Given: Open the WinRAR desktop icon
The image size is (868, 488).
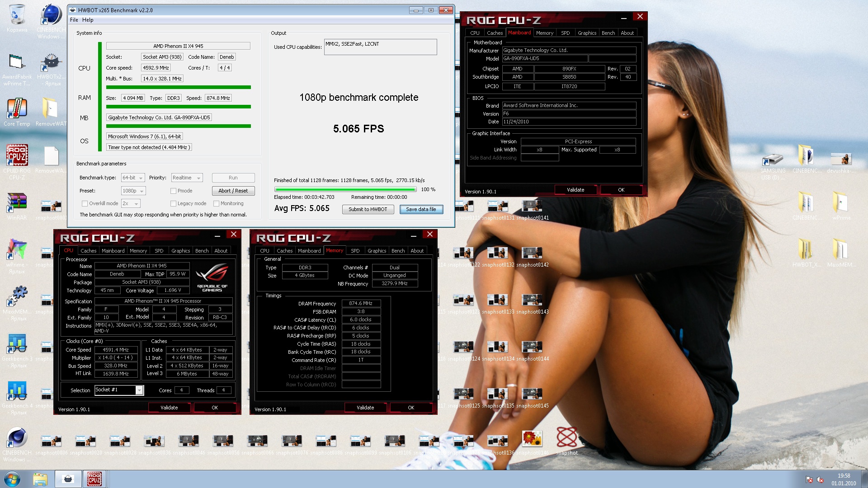Looking at the screenshot, I should pyautogui.click(x=17, y=206).
